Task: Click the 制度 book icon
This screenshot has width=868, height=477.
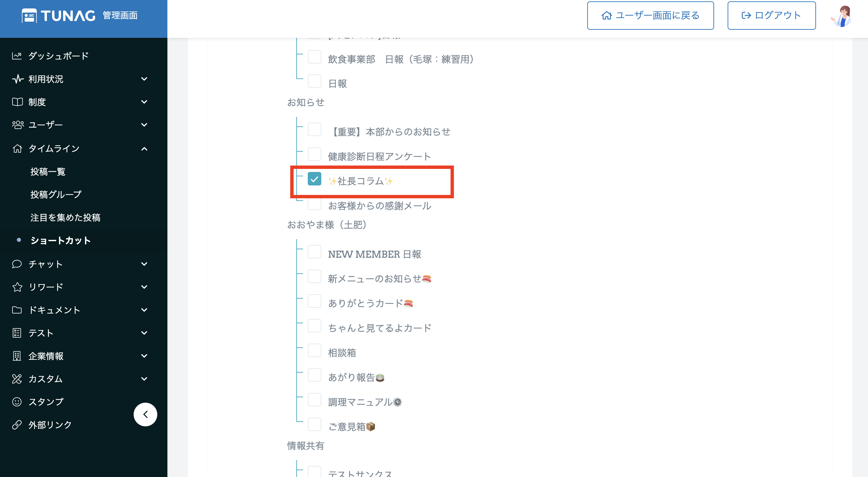Action: point(17,102)
